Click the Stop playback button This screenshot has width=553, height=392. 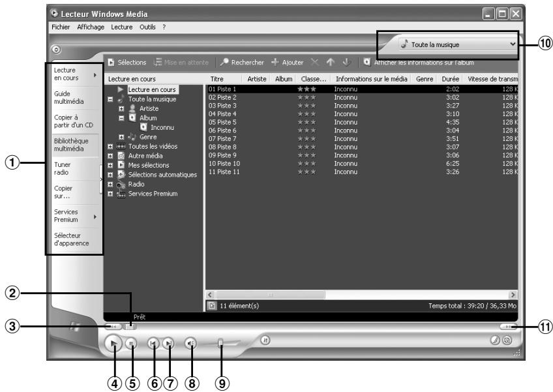pyautogui.click(x=131, y=343)
